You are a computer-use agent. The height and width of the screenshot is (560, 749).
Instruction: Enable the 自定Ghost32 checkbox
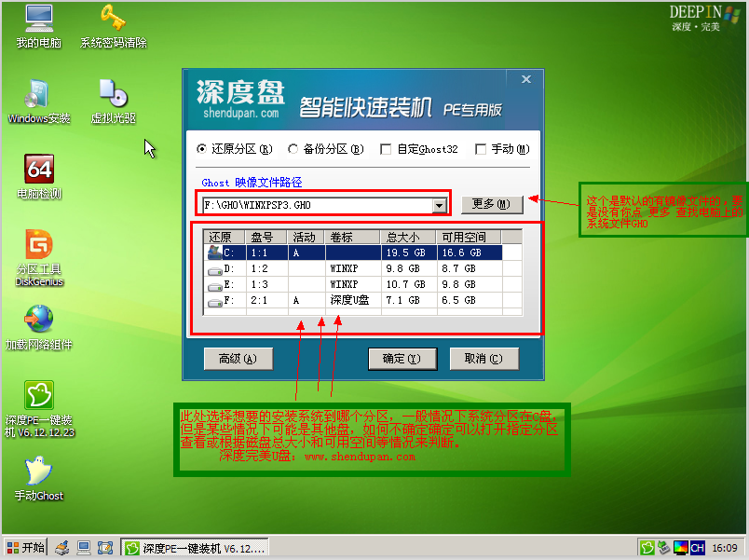(388, 149)
